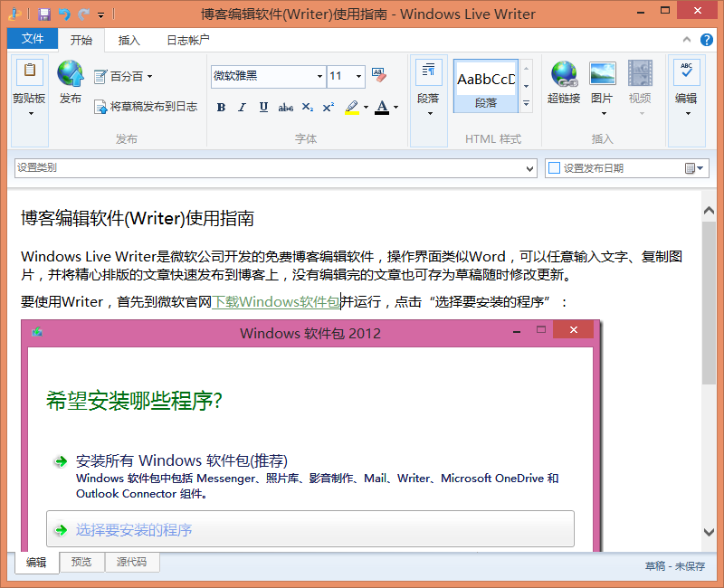The image size is (724, 588).
Task: Click the clear formatting eraser icon
Action: (x=378, y=76)
